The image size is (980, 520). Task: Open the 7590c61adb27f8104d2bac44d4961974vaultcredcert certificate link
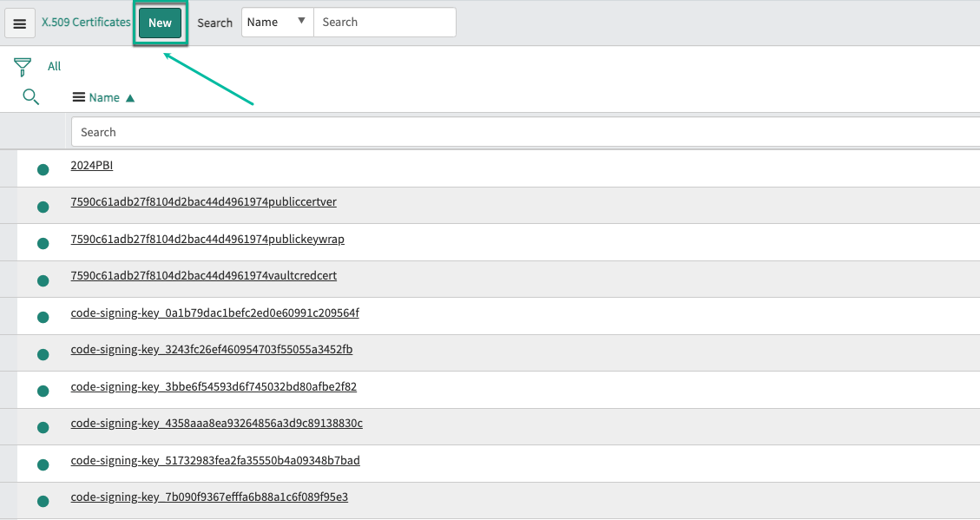[x=203, y=276]
